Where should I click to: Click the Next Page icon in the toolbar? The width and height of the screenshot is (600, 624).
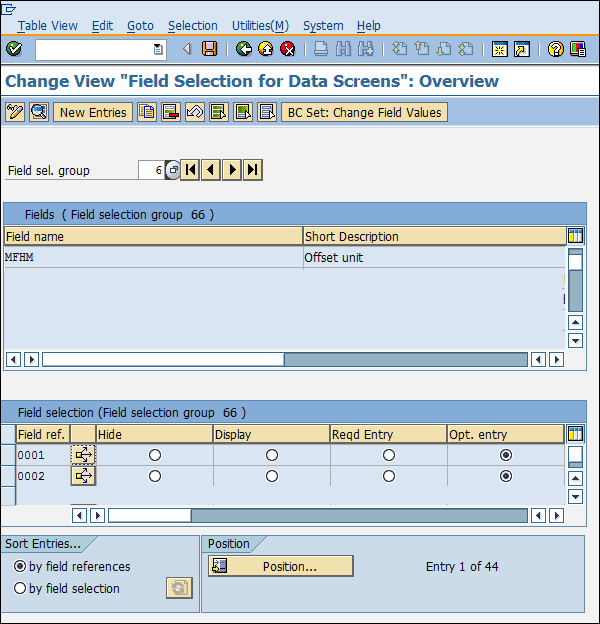[444, 49]
